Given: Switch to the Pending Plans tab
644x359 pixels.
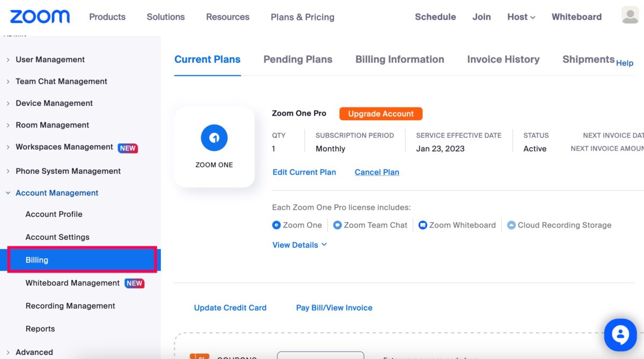Looking at the screenshot, I should click(x=298, y=60).
